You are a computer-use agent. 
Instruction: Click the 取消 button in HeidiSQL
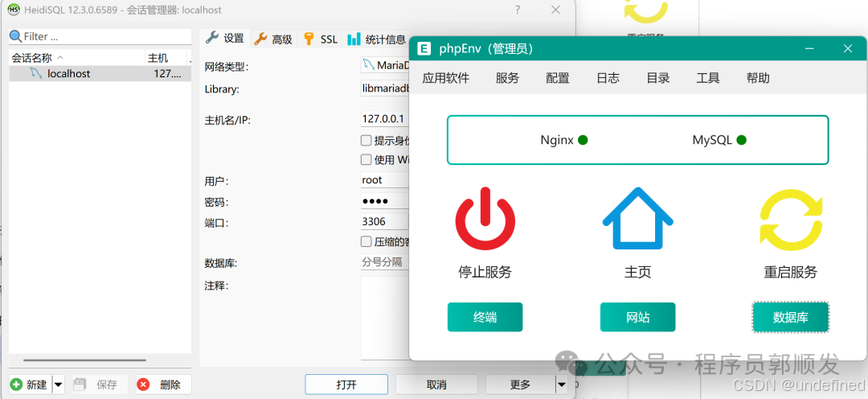click(x=436, y=385)
